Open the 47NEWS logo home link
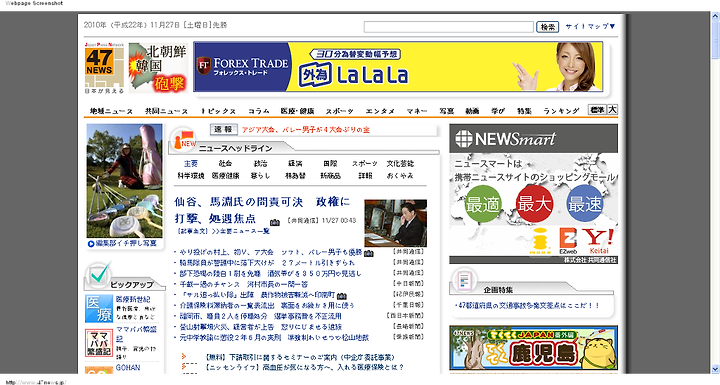This screenshot has height=385, width=720. pos(104,68)
